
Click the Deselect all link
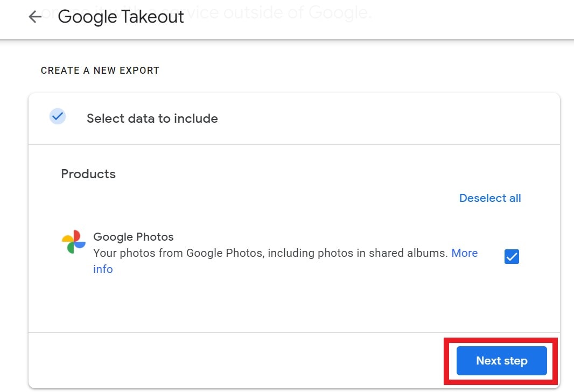coord(489,198)
